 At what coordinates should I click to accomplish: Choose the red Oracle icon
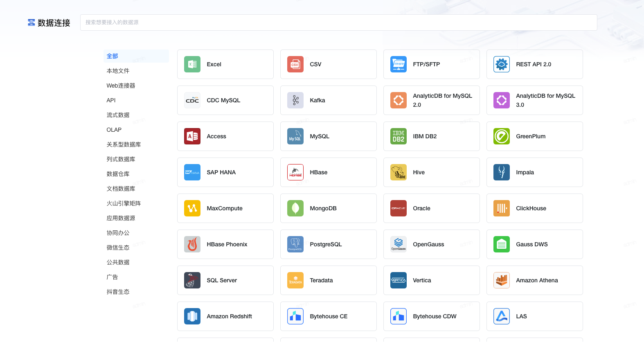point(399,208)
